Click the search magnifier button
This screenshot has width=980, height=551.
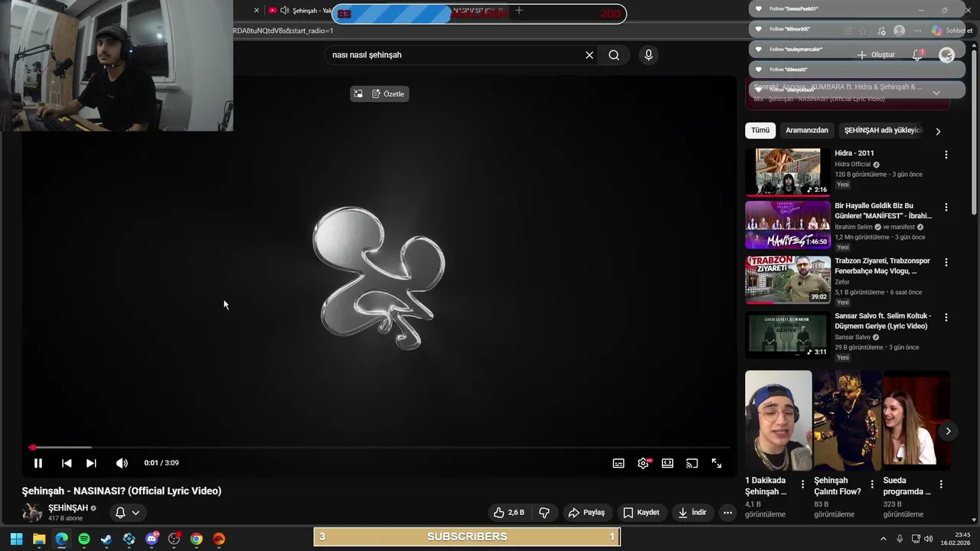(614, 55)
